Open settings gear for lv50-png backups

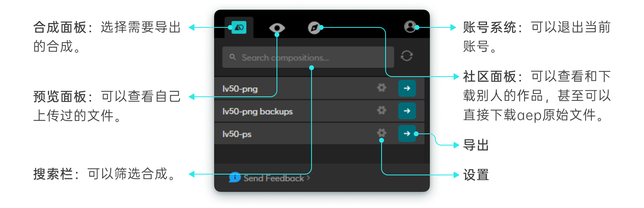[x=381, y=110]
